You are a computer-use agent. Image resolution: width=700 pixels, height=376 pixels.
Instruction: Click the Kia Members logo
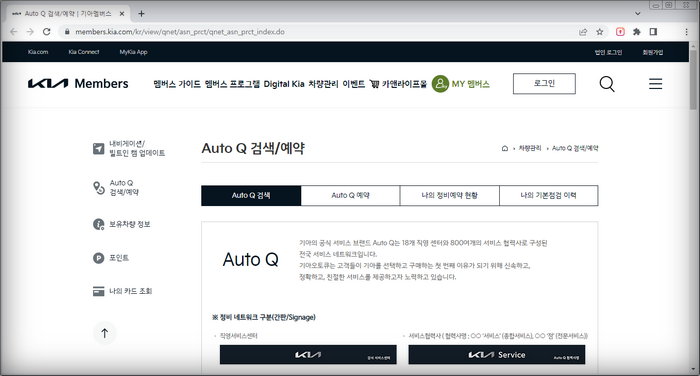78,84
